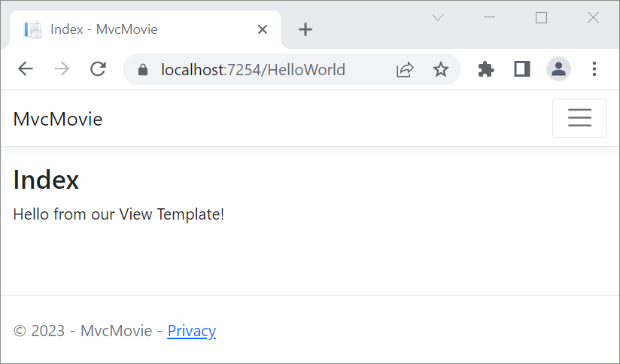Open Chrome's three-dot menu
The width and height of the screenshot is (620, 364).
[594, 70]
